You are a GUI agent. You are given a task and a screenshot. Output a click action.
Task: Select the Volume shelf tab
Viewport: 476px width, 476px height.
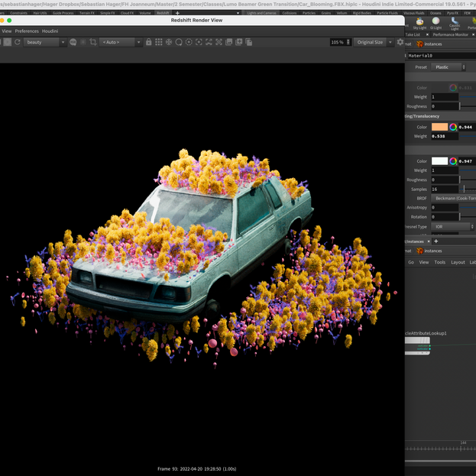[145, 13]
